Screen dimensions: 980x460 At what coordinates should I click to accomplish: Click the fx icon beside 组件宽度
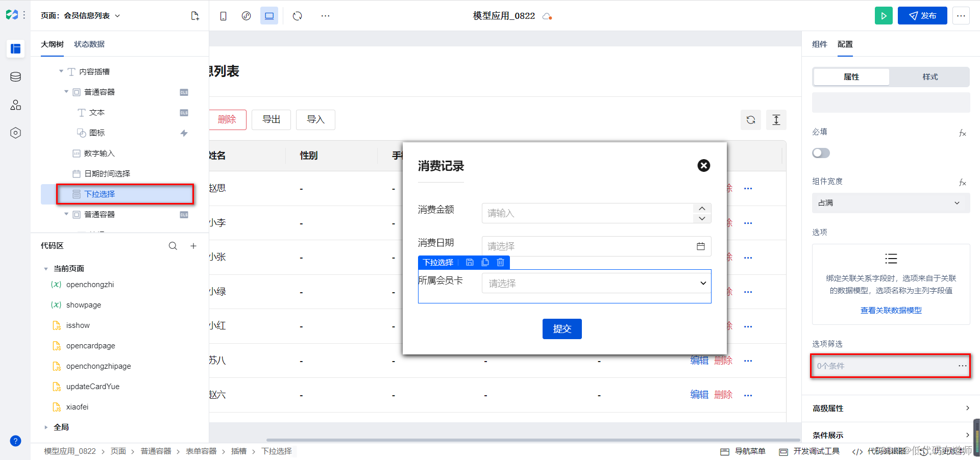click(x=962, y=182)
